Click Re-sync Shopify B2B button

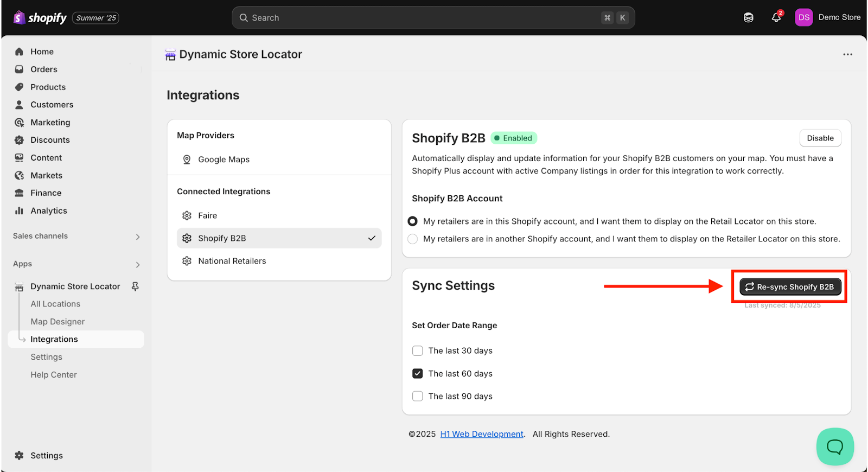coord(790,286)
